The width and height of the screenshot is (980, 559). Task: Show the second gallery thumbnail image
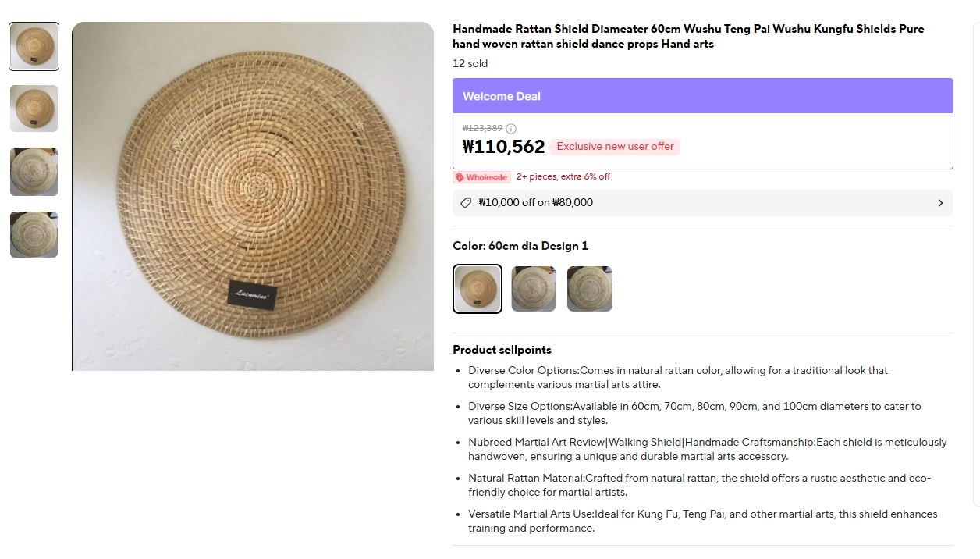coord(34,109)
